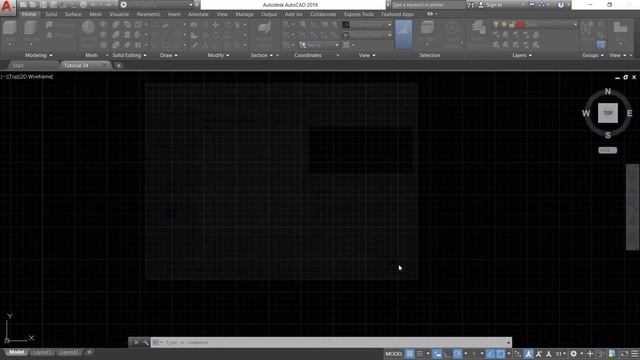
Task: Click the Smooth Object mesh tool
Action: (88, 27)
